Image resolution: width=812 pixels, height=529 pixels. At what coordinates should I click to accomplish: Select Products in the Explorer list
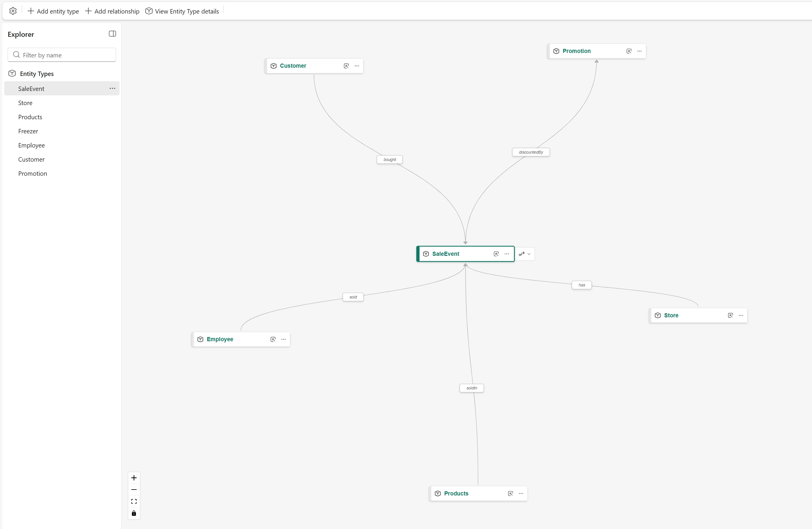click(62, 117)
